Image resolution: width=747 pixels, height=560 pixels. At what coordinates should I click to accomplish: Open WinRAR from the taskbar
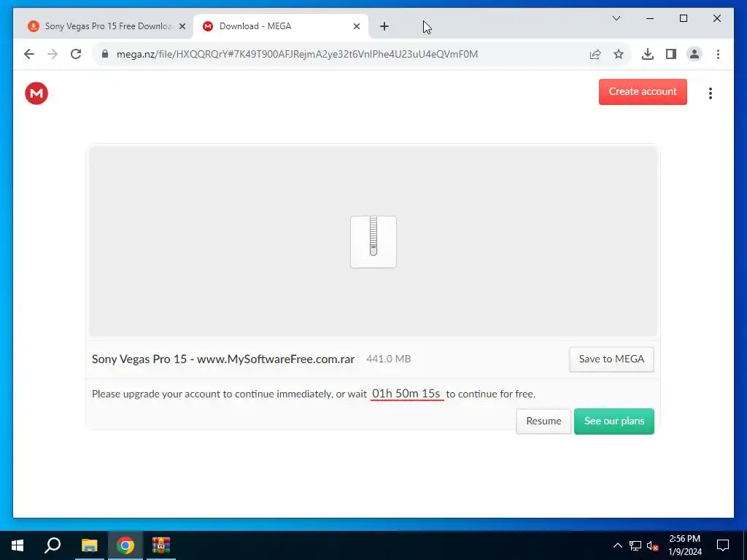click(161, 545)
